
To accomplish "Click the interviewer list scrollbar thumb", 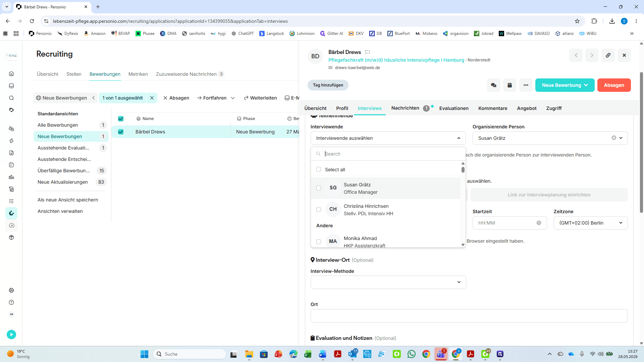I will point(463,170).
